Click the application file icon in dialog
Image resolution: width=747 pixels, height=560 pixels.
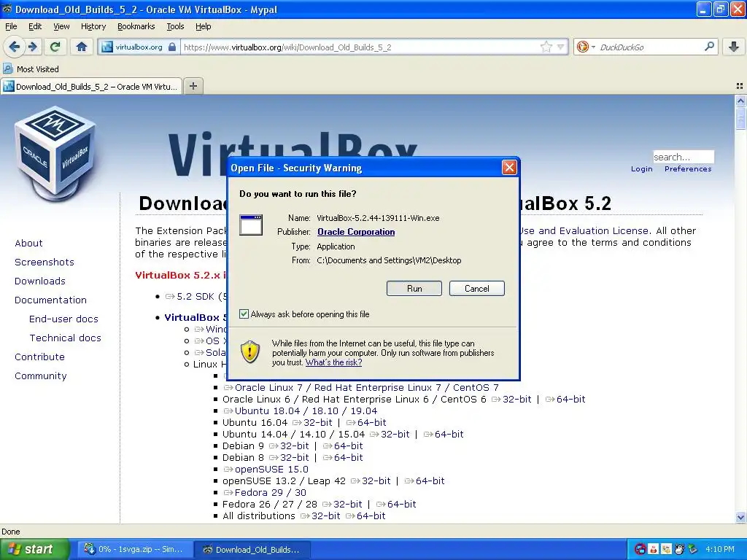tap(251, 225)
